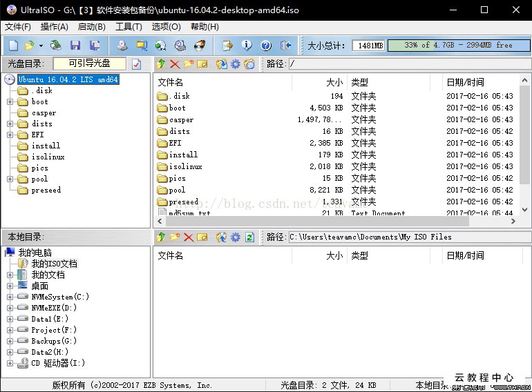Click the Extract files icon in image toolbar
Viewport: 532px width, 392px height.
222,63
